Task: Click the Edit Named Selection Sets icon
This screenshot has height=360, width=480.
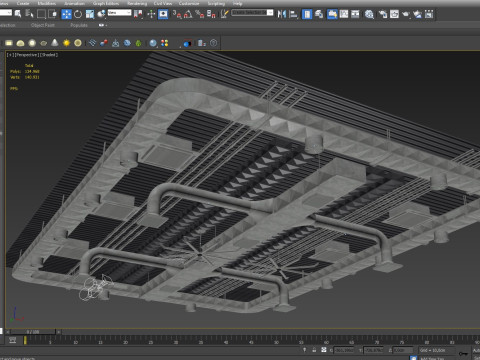Action: [224, 14]
